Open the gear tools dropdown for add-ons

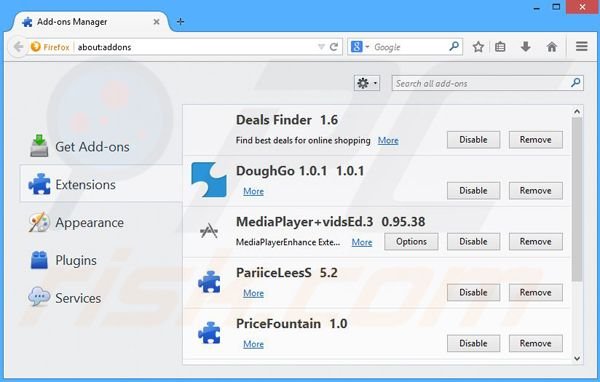click(x=367, y=83)
